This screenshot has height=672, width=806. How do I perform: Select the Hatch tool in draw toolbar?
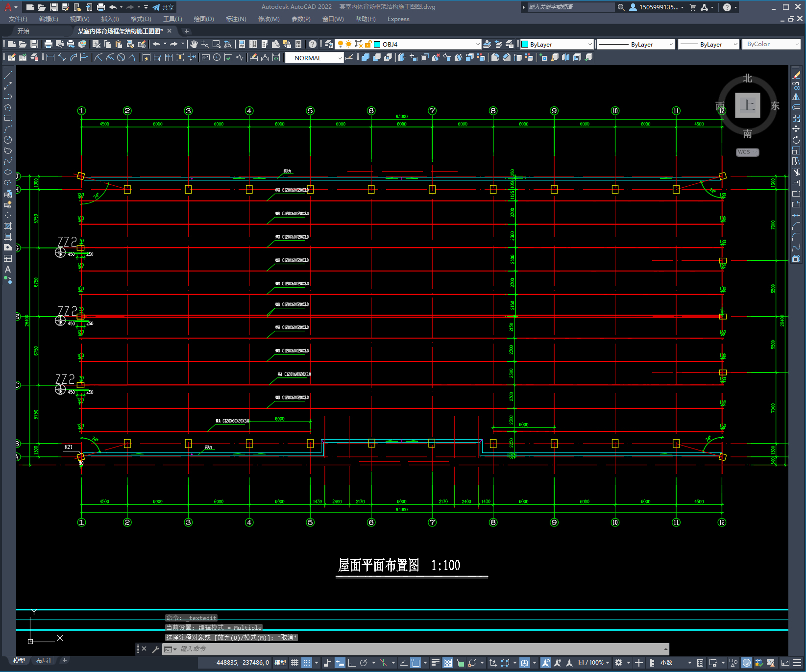click(x=8, y=226)
